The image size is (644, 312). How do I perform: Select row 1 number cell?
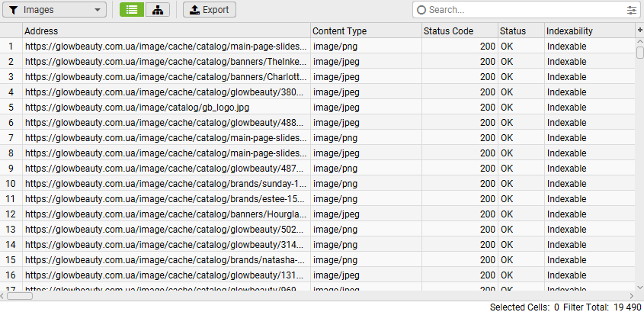tap(11, 47)
